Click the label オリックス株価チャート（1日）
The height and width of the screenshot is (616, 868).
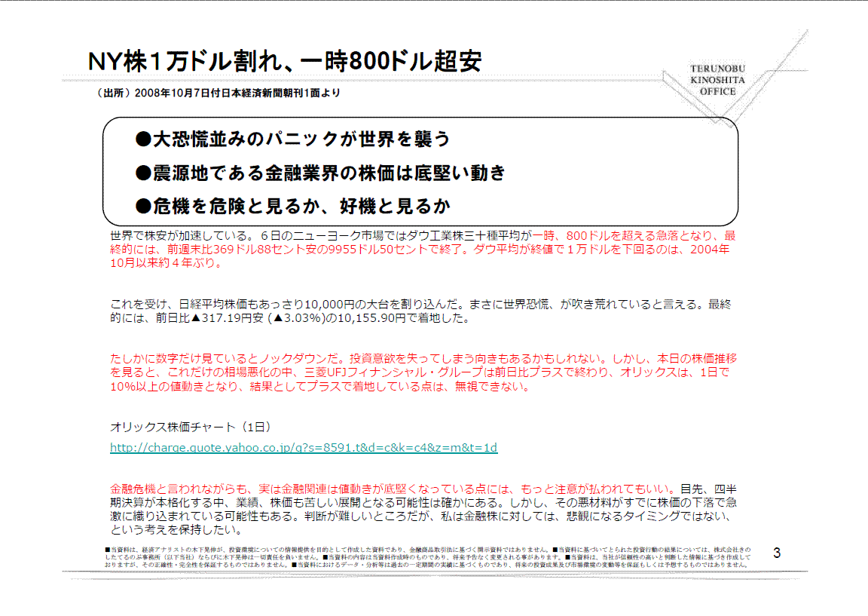point(191,427)
